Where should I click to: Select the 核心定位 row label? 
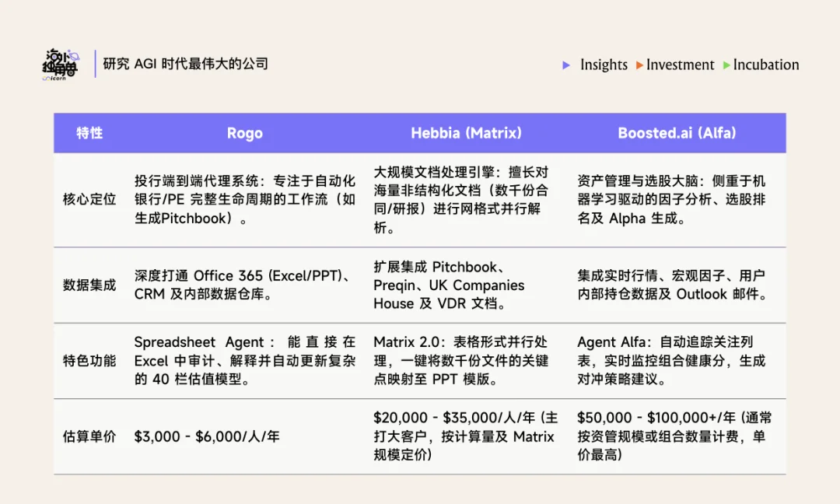click(88, 198)
